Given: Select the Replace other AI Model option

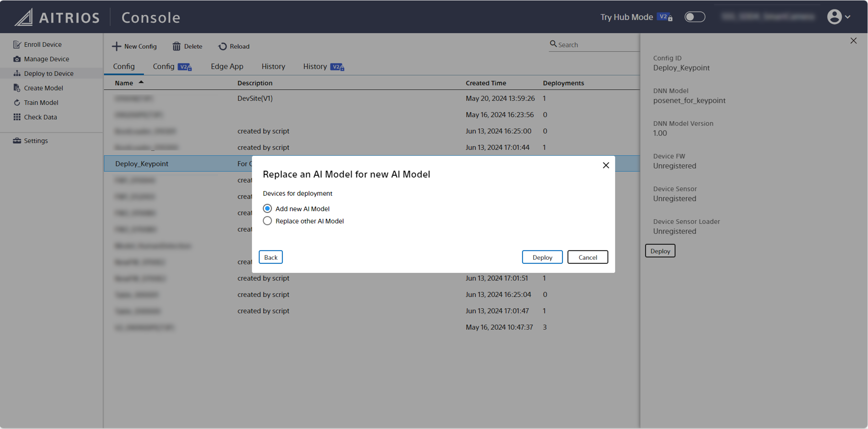Looking at the screenshot, I should tap(267, 221).
